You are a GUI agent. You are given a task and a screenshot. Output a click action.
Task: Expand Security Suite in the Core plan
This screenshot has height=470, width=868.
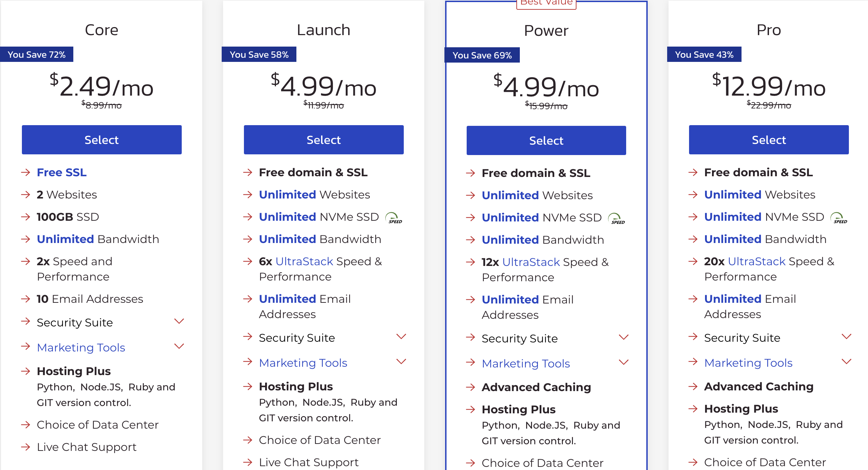pyautogui.click(x=179, y=321)
